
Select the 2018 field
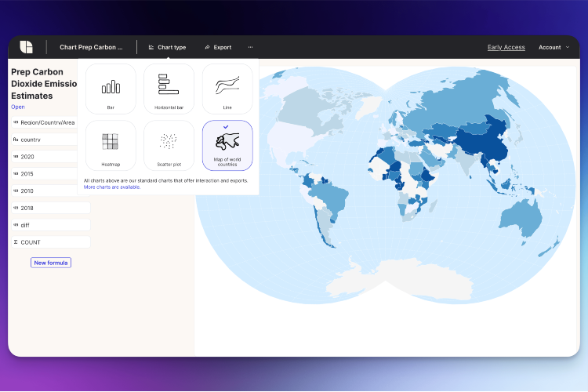tap(51, 208)
